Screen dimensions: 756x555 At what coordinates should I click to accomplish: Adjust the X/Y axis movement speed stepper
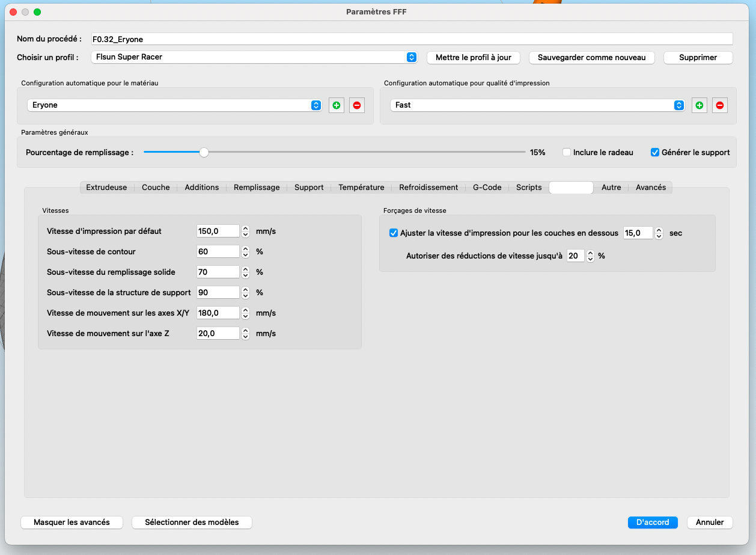245,313
